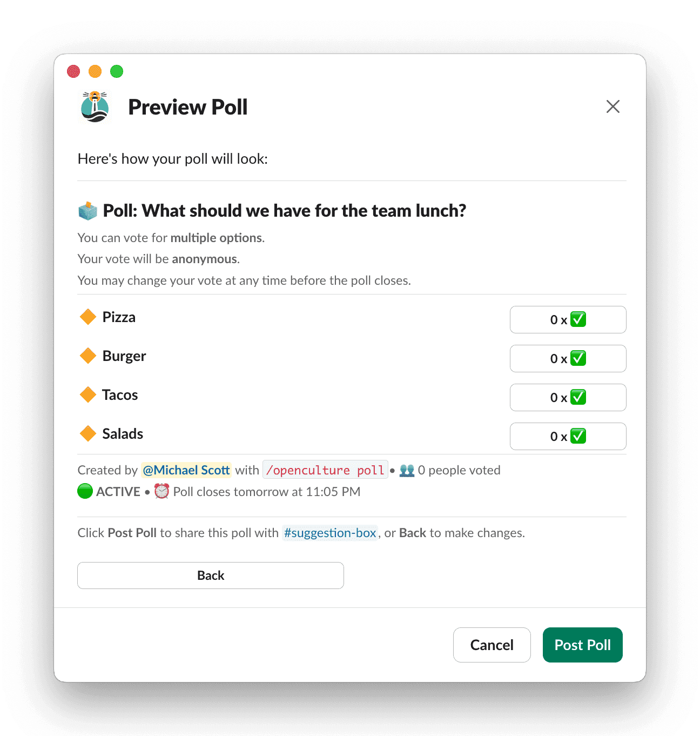Image resolution: width=700 pixels, height=736 pixels.
Task: Select the orange diamond icon next to Burger
Action: [x=87, y=356]
